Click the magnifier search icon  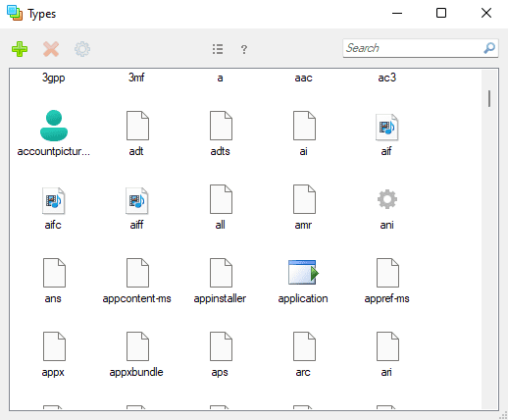tap(489, 48)
